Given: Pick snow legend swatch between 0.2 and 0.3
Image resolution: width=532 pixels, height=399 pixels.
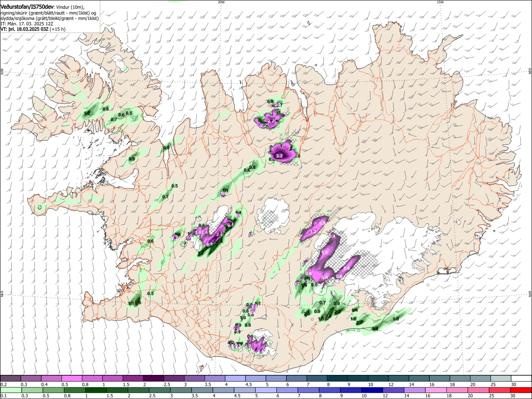Looking at the screenshot, I should [x=10, y=379].
